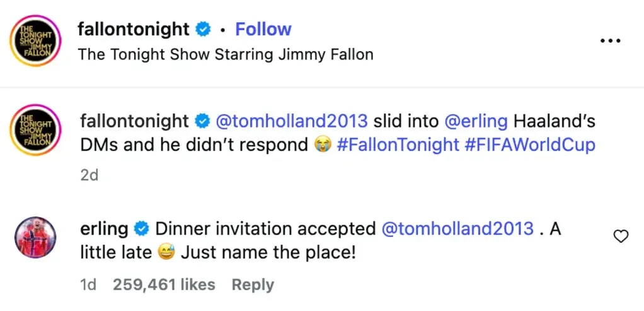Open @tomholland2013 mention in the caption
This screenshot has height=311, width=644.
292,121
